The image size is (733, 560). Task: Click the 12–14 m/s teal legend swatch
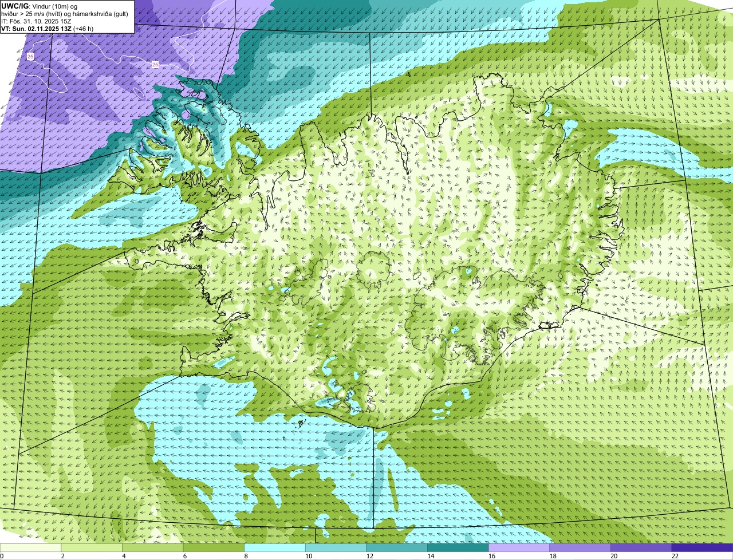pos(397,547)
